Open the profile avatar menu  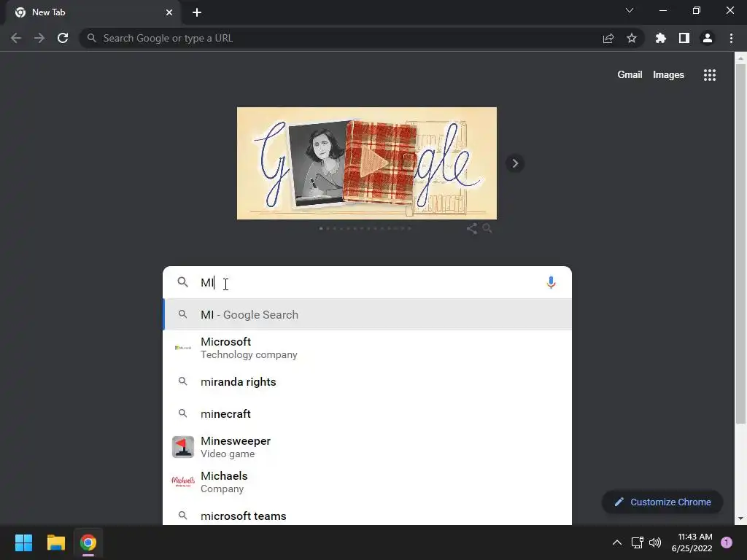(708, 38)
